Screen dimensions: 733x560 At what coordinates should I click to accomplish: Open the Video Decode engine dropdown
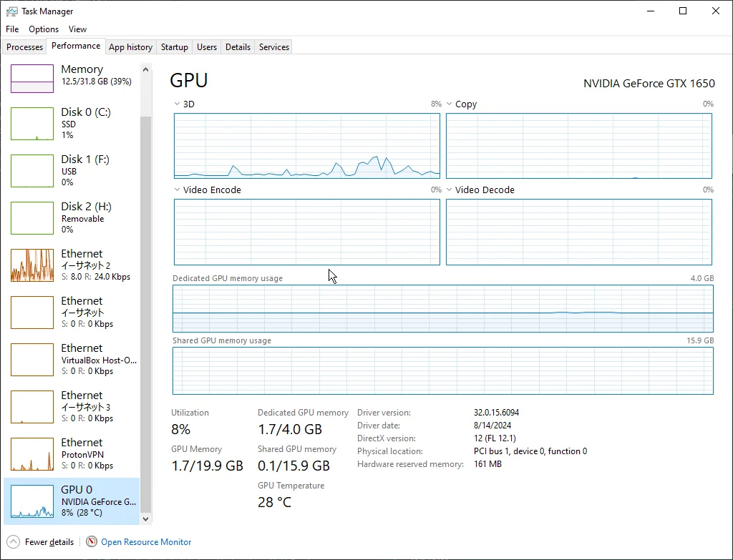[450, 190]
